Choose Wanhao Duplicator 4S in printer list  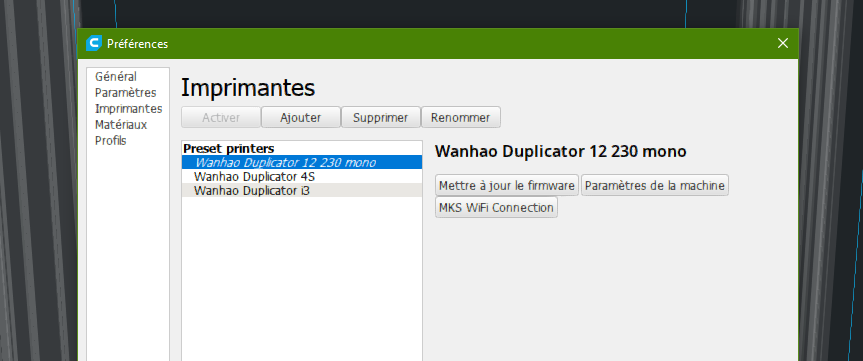302,177
